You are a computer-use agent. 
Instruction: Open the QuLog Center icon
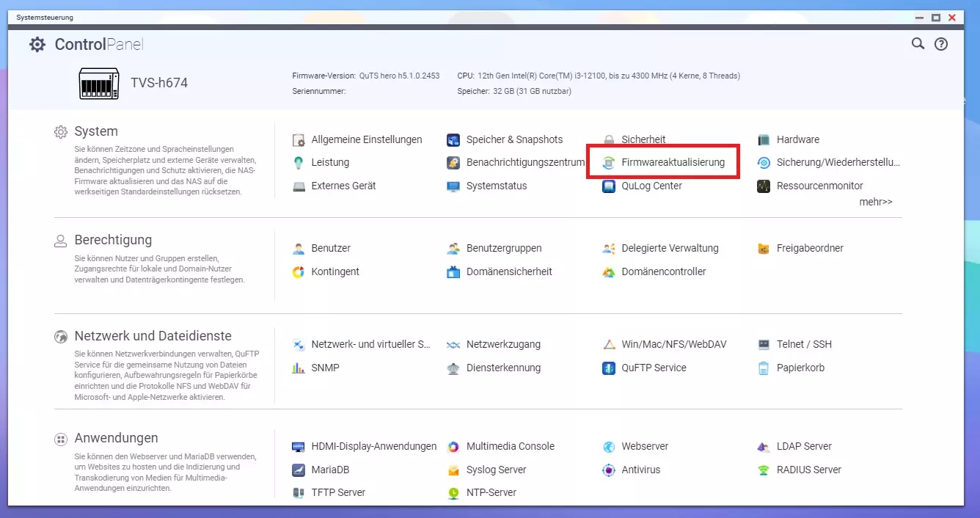[x=609, y=186]
